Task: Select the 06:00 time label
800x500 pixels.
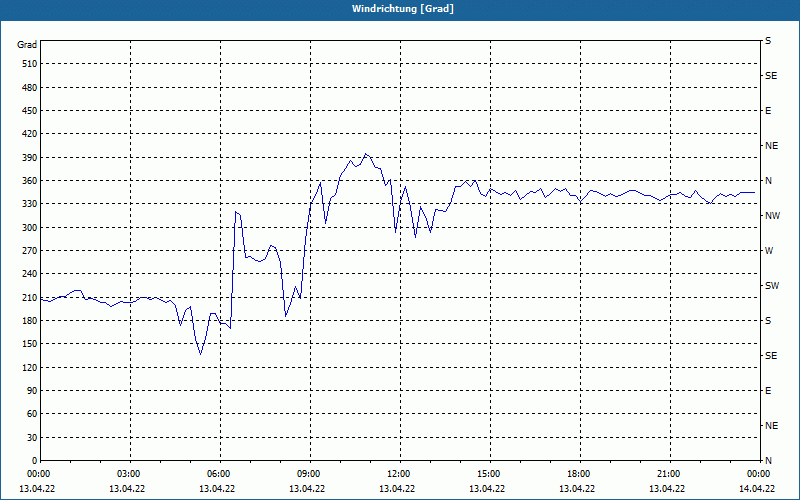Action: tap(220, 474)
